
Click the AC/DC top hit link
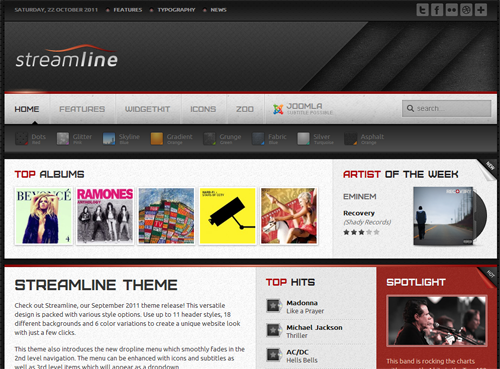point(298,352)
